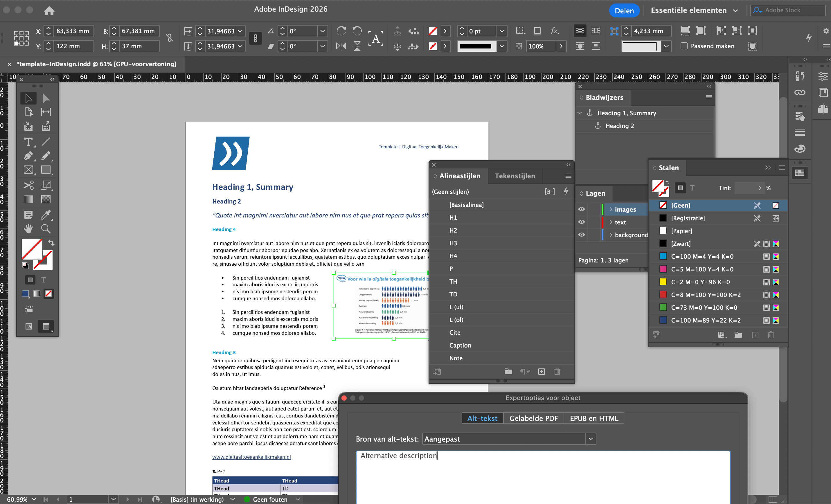This screenshot has width=831, height=504.
Task: Click the Delen button
Action: (624, 10)
